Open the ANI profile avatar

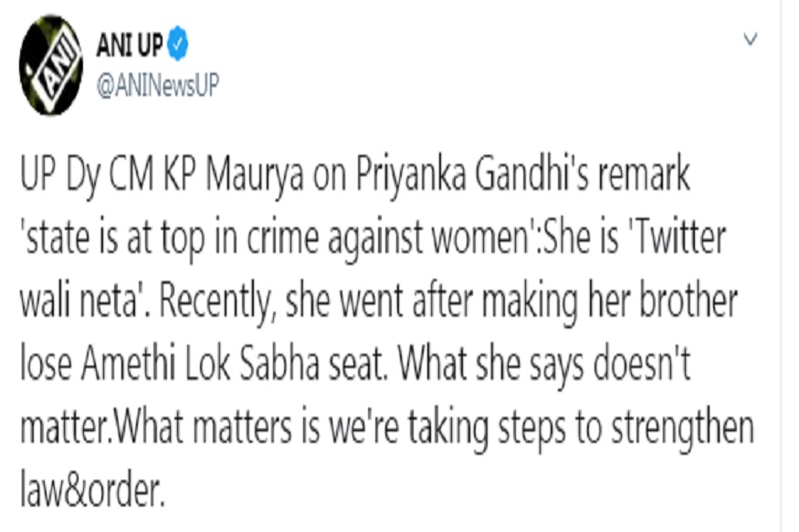click(51, 65)
